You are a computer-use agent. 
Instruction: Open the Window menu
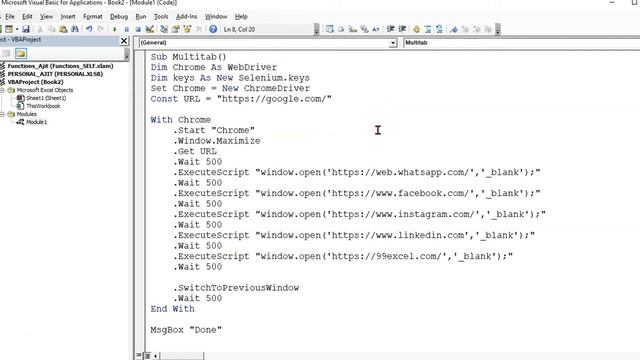click(x=216, y=17)
